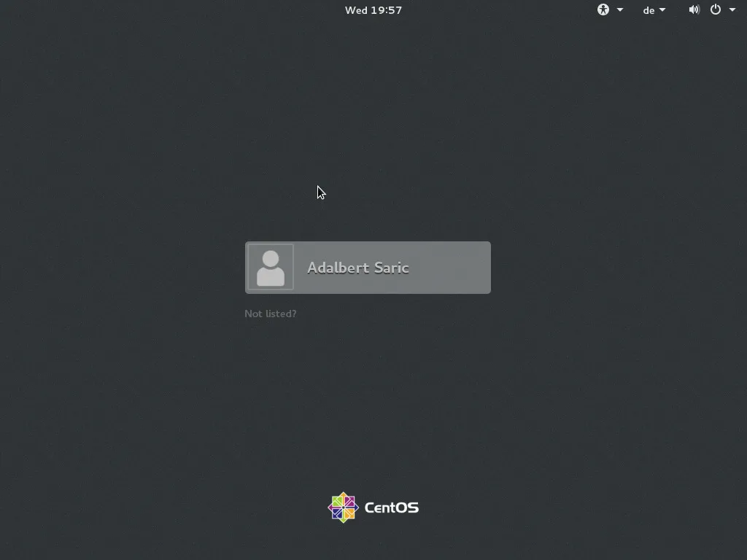Click the CentOS logo at the bottom
Image resolution: width=747 pixels, height=560 pixels.
(342, 507)
